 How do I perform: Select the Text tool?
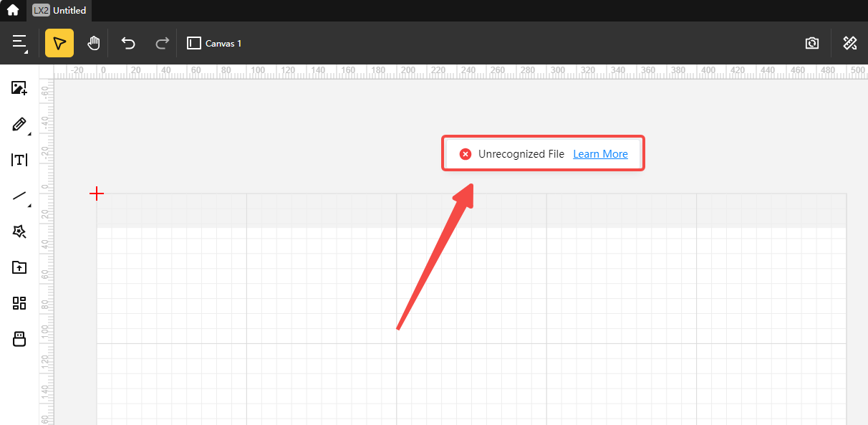19,160
